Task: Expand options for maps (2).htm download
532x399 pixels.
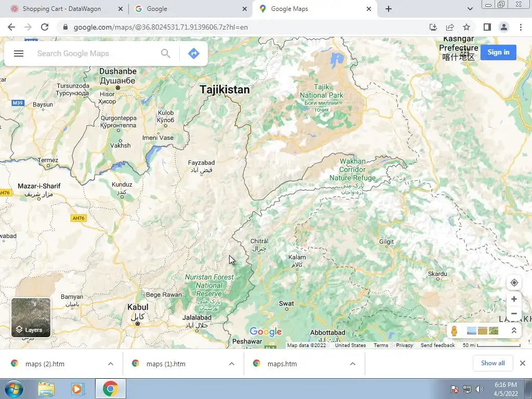Action: 111,364
